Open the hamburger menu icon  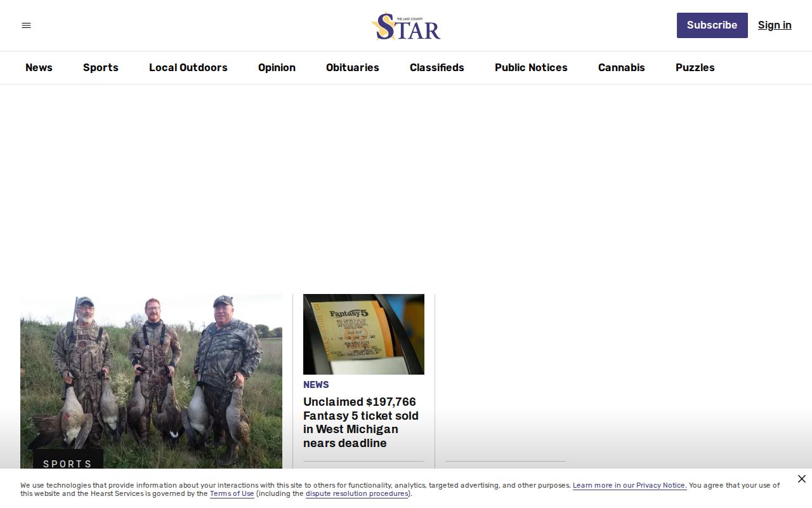point(26,25)
